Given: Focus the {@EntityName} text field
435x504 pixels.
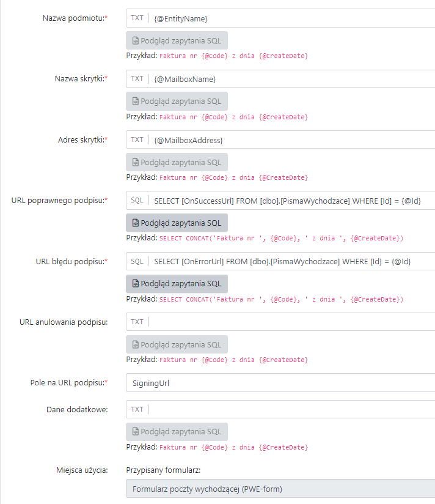Looking at the screenshot, I should (x=292, y=18).
